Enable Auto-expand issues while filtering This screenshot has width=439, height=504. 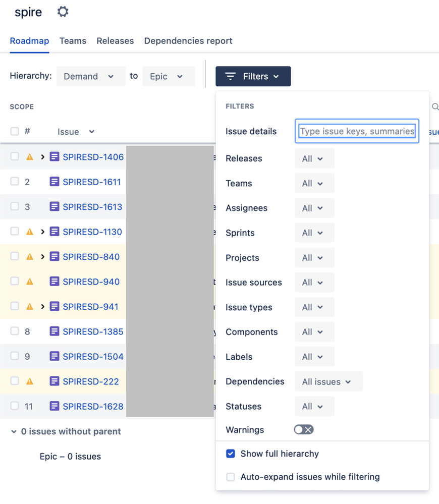click(231, 477)
